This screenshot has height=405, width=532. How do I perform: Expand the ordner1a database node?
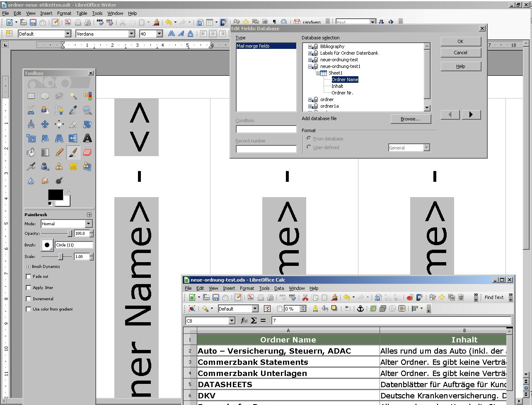point(310,106)
